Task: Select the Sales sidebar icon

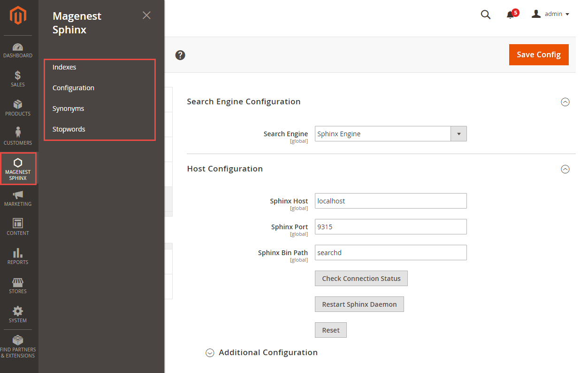Action: (x=18, y=79)
